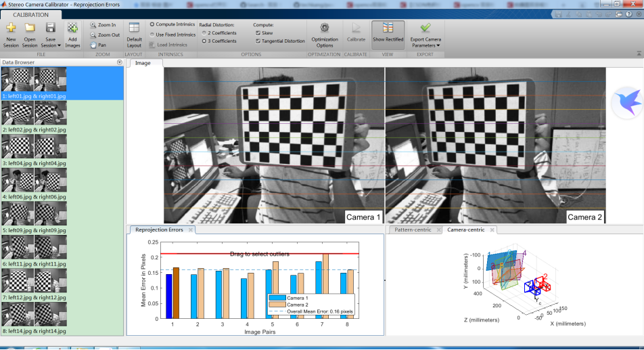This screenshot has width=644, height=350.
Task: Start a New Session
Action: [11, 35]
